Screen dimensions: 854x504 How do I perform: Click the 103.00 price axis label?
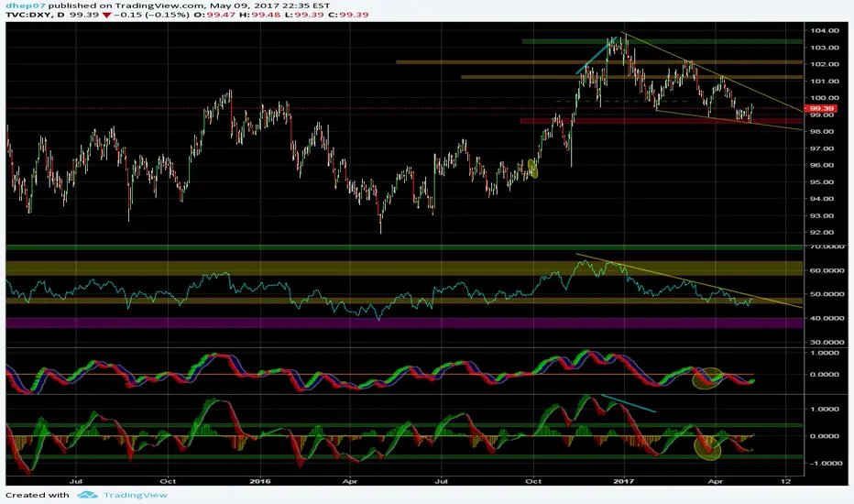(x=824, y=48)
